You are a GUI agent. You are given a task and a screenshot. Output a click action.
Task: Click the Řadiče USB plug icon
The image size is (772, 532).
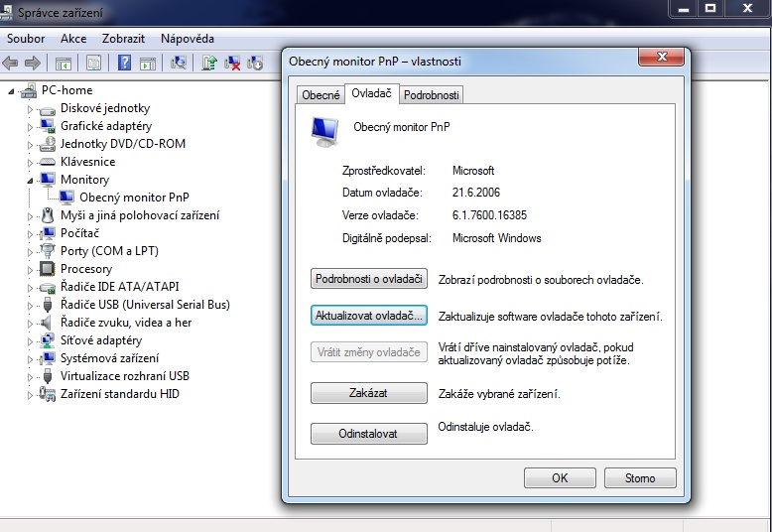[x=48, y=305]
